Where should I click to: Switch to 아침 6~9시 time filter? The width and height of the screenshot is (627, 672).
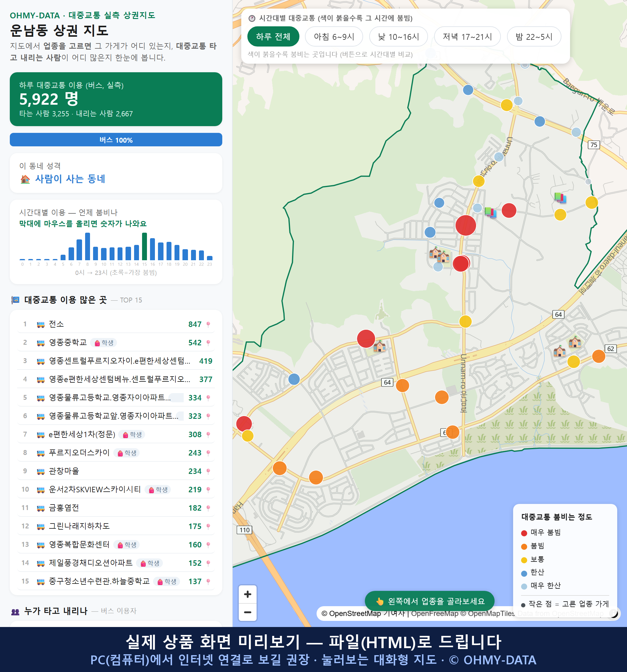(334, 36)
